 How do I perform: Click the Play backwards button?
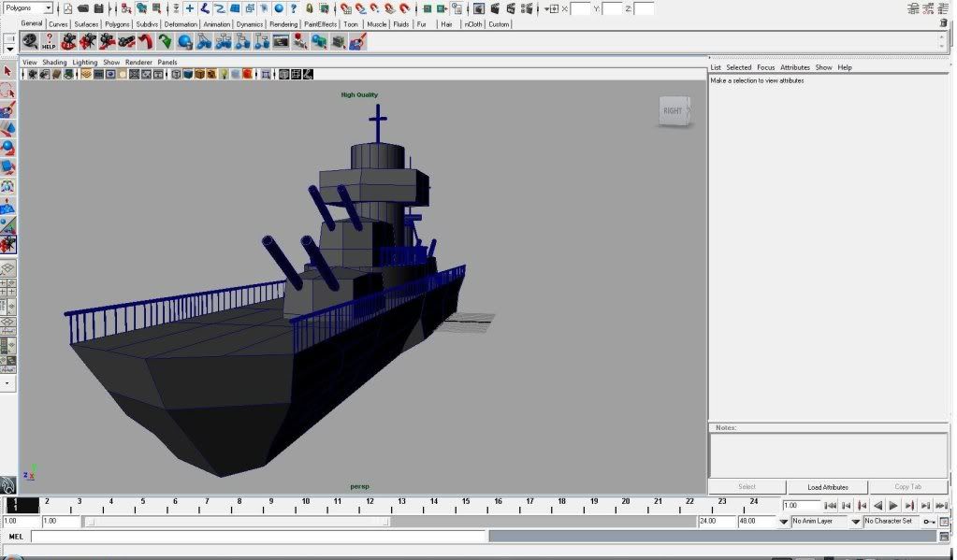click(x=877, y=506)
